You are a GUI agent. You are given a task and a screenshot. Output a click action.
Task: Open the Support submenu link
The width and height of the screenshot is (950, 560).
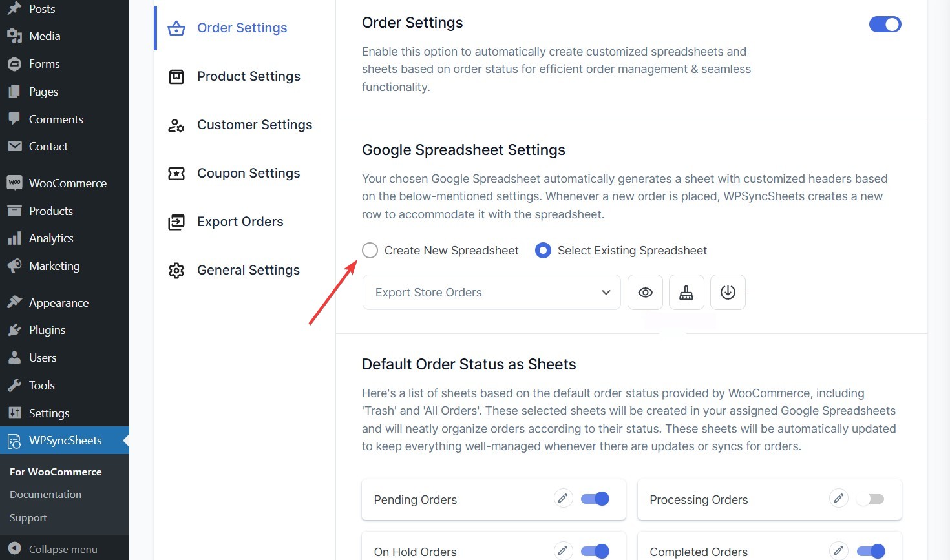click(28, 518)
